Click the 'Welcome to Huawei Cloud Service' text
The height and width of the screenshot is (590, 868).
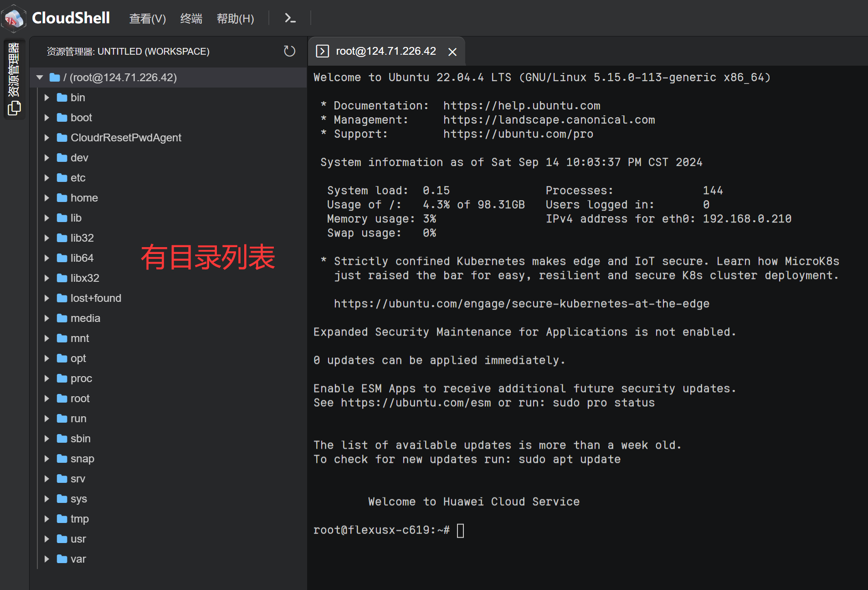474,502
